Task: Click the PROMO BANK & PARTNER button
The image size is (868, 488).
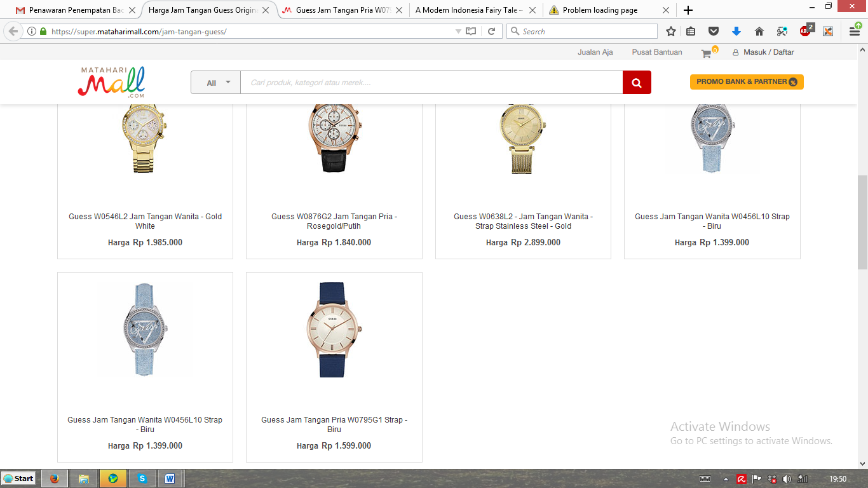Action: (x=747, y=82)
